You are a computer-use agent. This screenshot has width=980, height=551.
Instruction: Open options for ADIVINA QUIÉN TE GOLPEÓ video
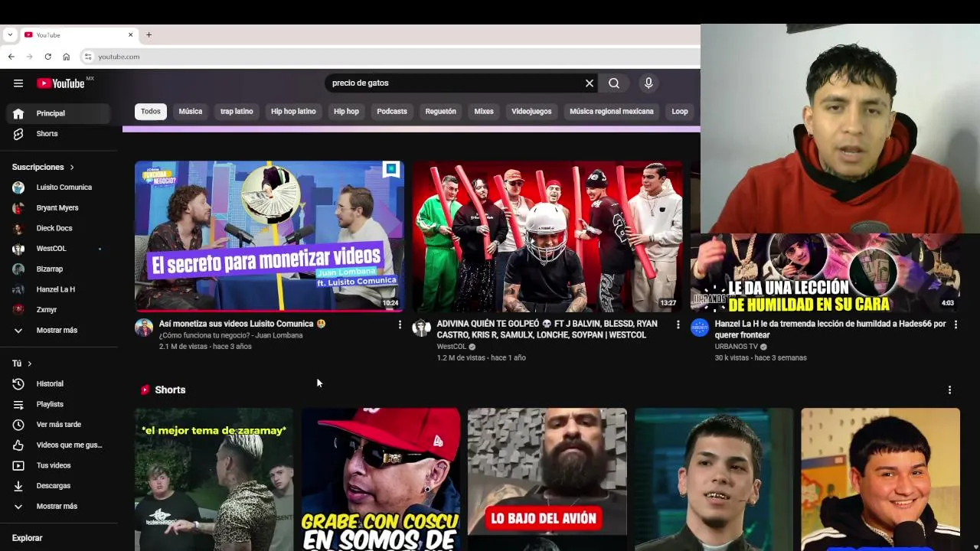[x=678, y=324]
